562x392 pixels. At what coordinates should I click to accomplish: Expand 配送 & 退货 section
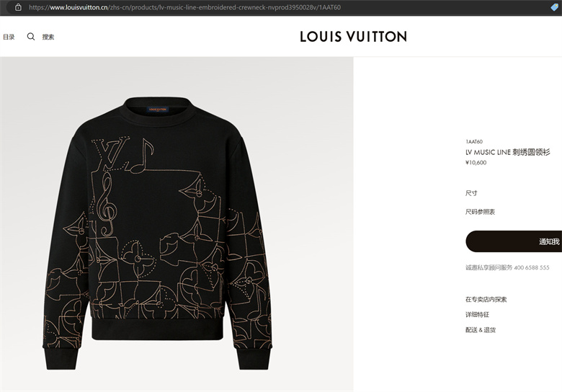pos(481,330)
